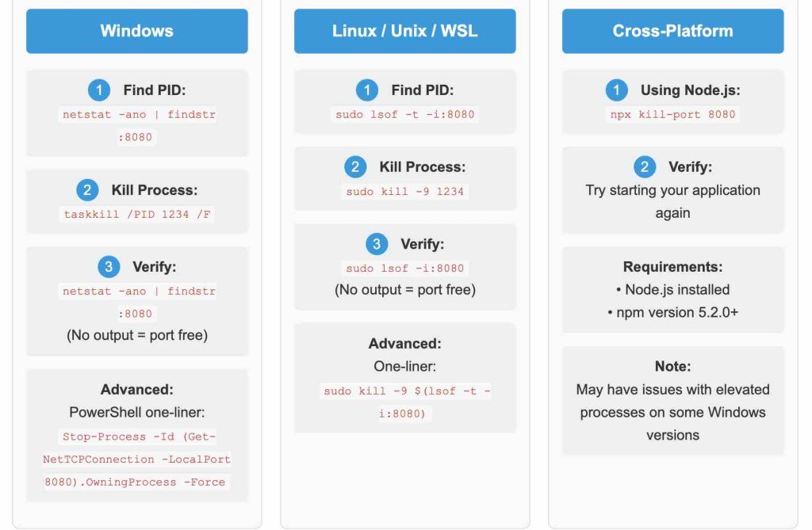The width and height of the screenshot is (812, 530).
Task: Click step 1 badge beside Linux Find PID
Action: 367,90
